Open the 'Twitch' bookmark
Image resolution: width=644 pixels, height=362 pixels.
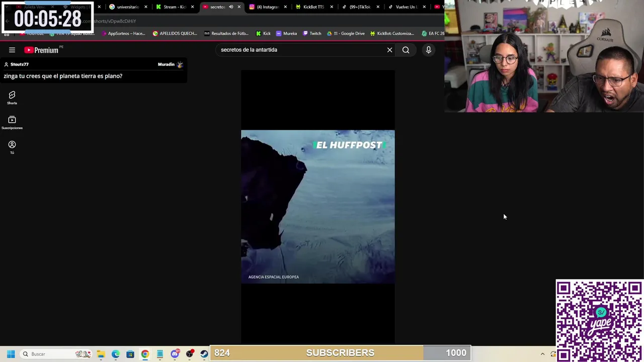pos(311,34)
